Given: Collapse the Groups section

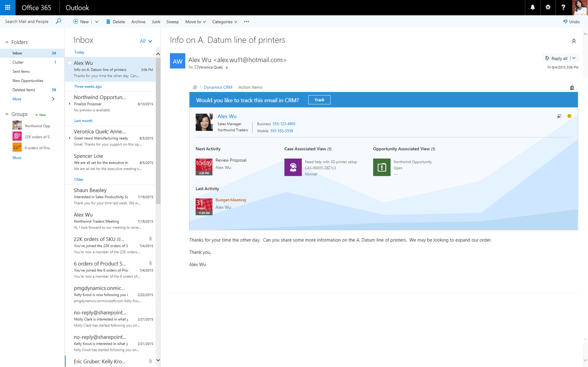Looking at the screenshot, I should (7, 114).
